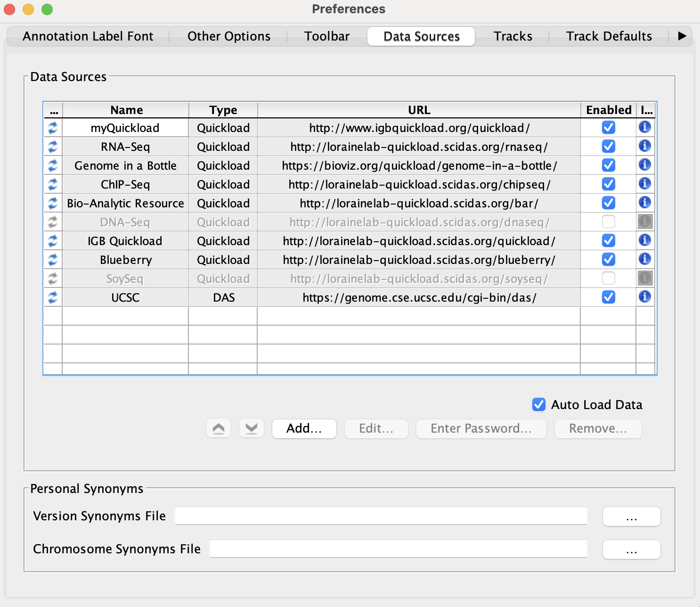
Task: Select the DAS type cell
Action: click(x=223, y=297)
